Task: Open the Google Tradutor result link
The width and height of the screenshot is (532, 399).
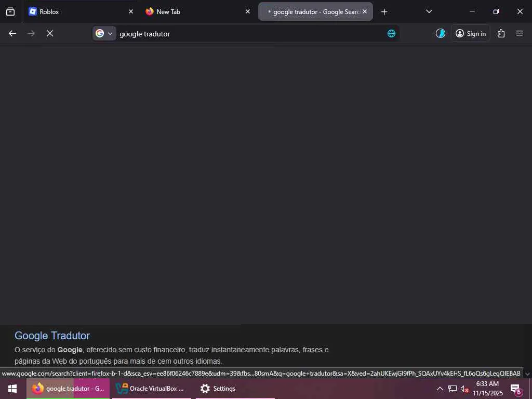Action: coord(52,336)
